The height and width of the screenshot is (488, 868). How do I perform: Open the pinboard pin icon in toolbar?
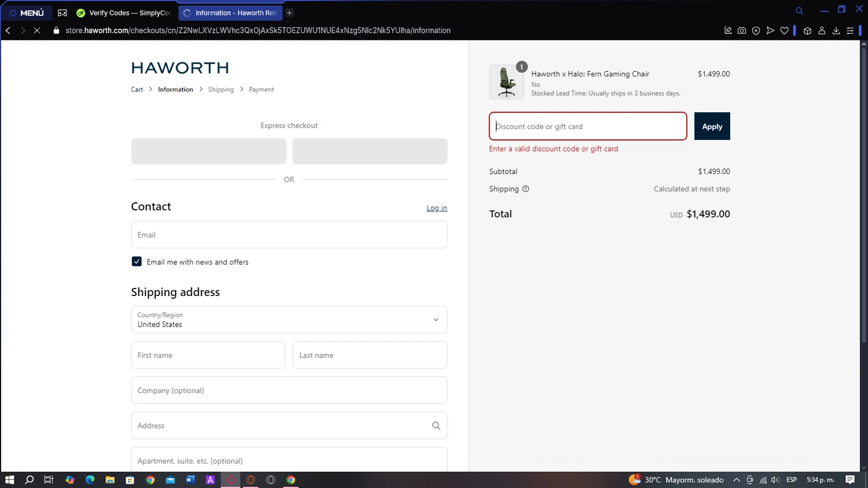click(x=728, y=31)
